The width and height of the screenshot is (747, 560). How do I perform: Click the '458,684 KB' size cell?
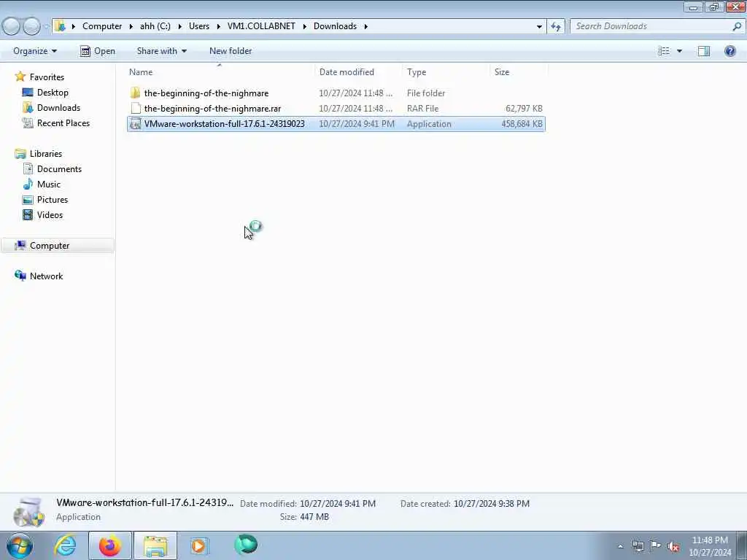click(x=522, y=124)
